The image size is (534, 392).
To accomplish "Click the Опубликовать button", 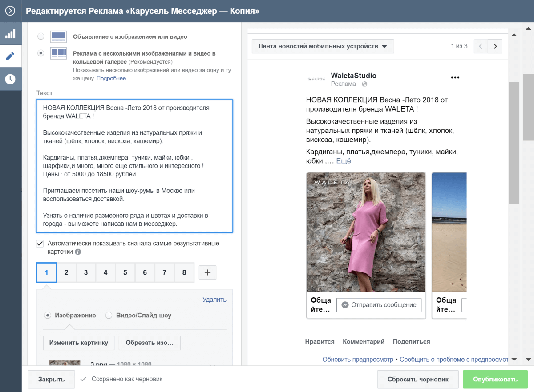I will click(495, 379).
